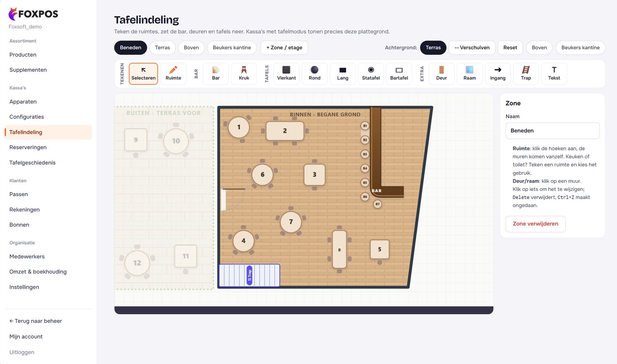Pick the Lang long table tool
The height and width of the screenshot is (364, 617).
pos(342,74)
